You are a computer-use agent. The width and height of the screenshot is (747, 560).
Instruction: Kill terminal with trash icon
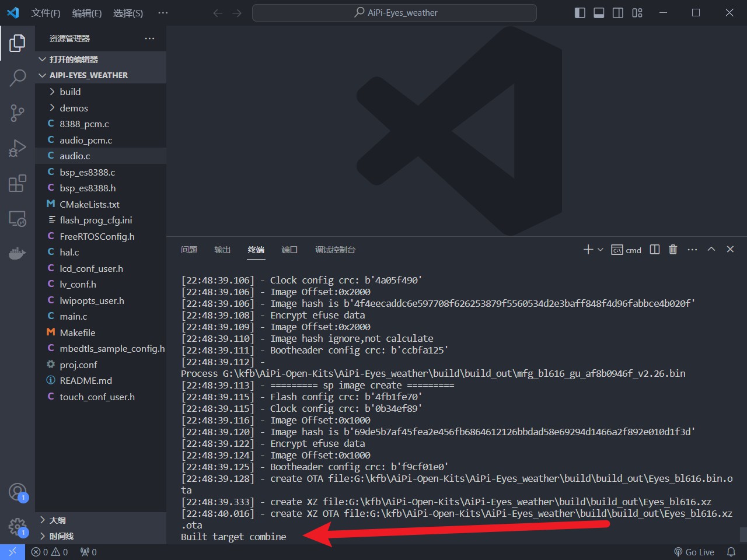tap(673, 250)
